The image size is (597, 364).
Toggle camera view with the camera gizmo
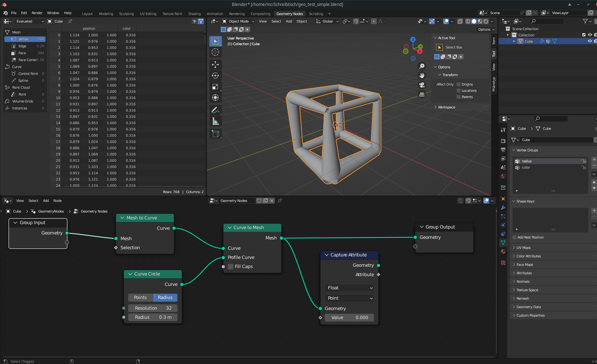point(422,85)
